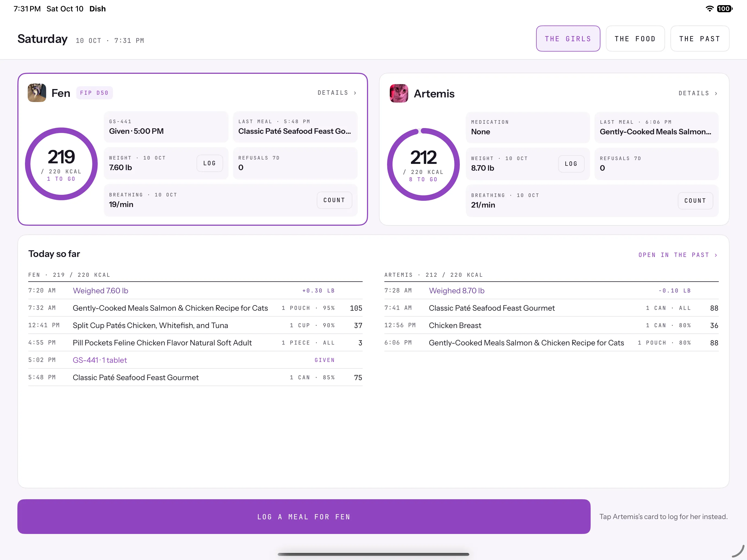Screen dimensions: 747x560
Task: Open Fen's Last Meal 5:48 PM tile
Action: point(295,127)
